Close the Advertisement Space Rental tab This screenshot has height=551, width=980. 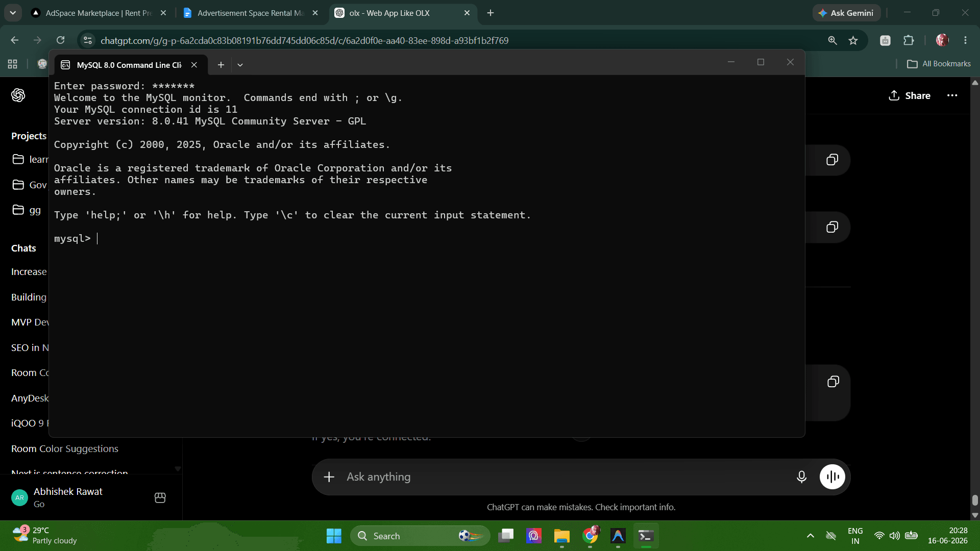click(315, 13)
